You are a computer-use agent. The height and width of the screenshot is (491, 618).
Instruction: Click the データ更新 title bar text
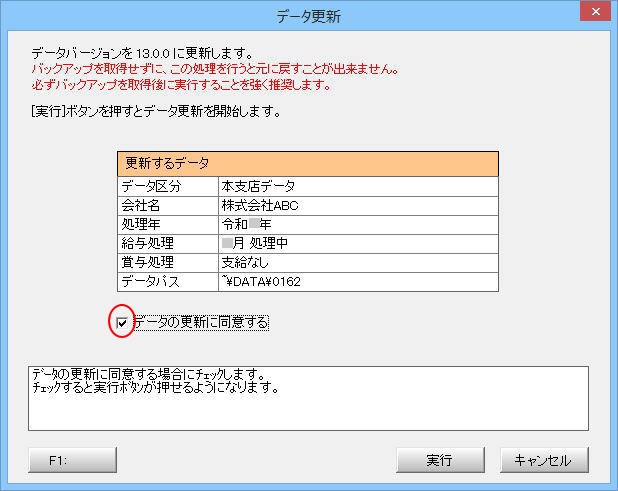click(309, 17)
